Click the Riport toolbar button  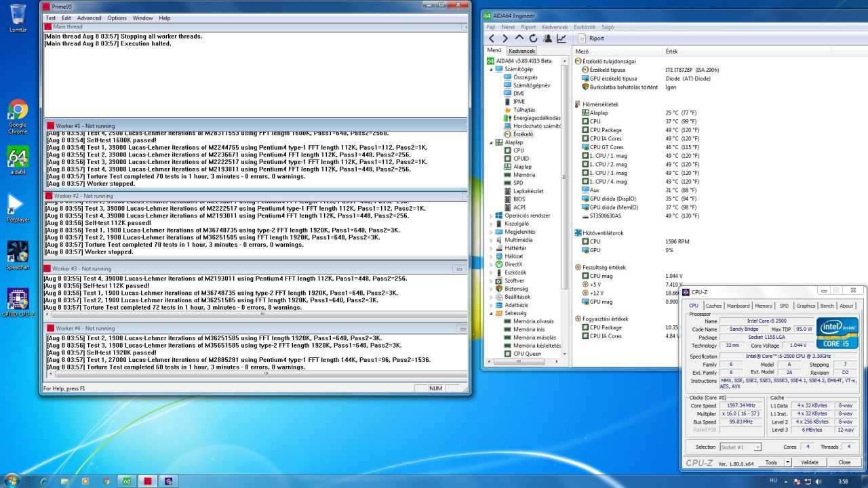pos(590,39)
